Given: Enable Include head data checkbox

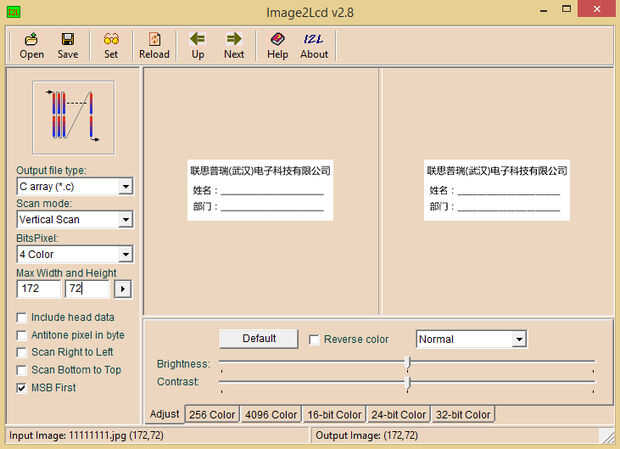Looking at the screenshot, I should (x=21, y=317).
